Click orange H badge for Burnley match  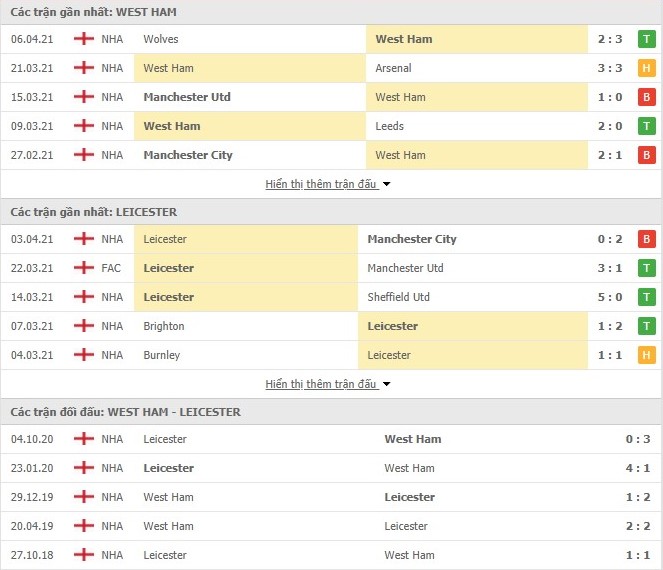point(646,355)
